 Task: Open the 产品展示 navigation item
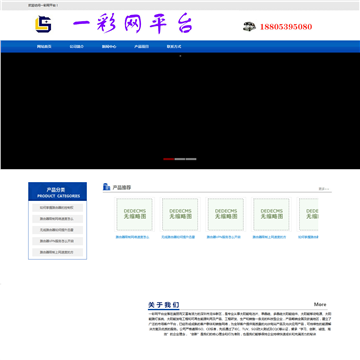[x=141, y=47]
